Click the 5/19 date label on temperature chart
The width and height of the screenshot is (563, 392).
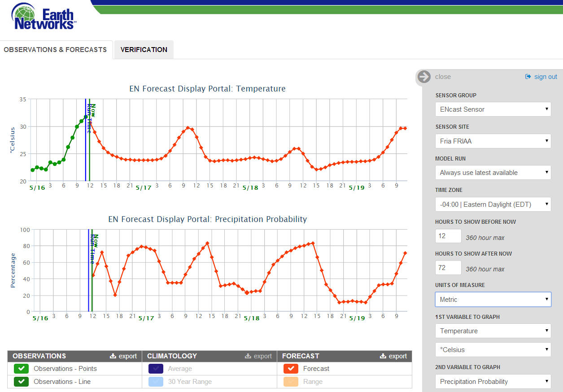pyautogui.click(x=357, y=188)
